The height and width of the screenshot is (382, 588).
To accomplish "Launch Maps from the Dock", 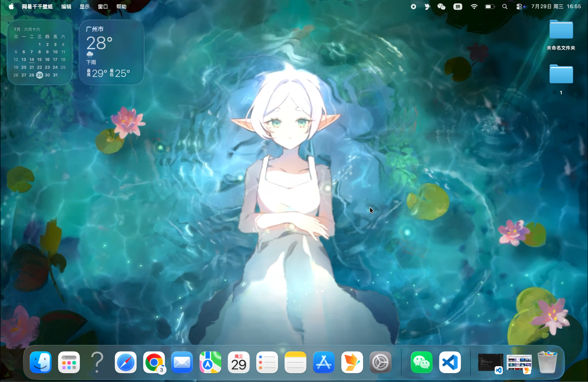I will [210, 362].
